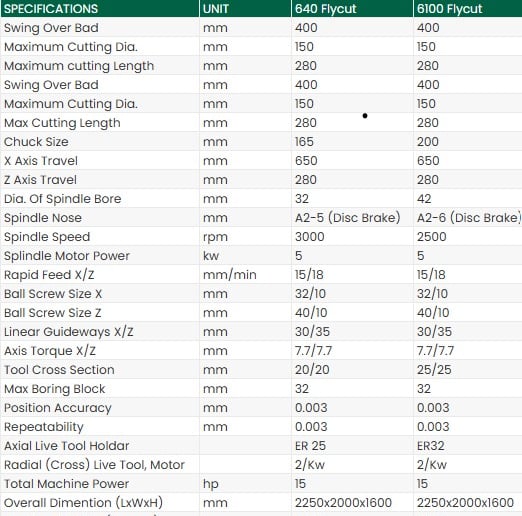Select the spindle speed value 3000

tap(309, 237)
